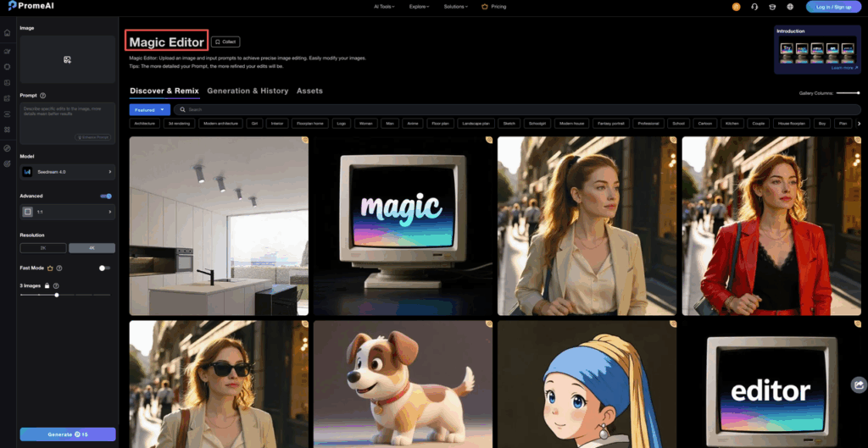Open the Pricing page
Image resolution: width=868 pixels, height=448 pixels.
coord(494,7)
